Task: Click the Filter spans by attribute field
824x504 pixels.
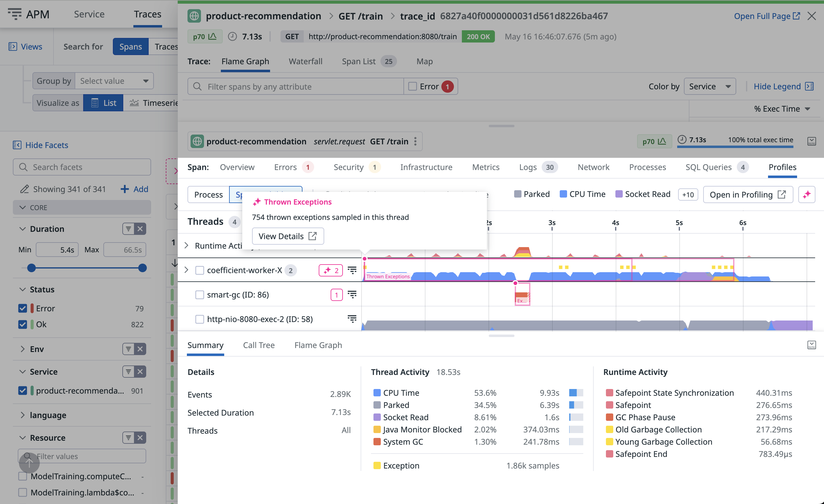Action: point(296,87)
